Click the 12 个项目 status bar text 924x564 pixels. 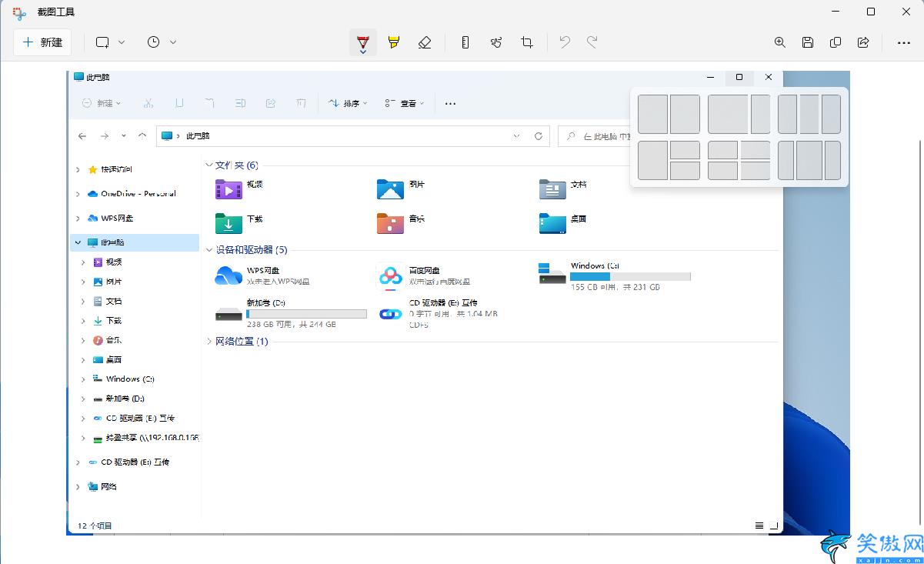(x=95, y=526)
